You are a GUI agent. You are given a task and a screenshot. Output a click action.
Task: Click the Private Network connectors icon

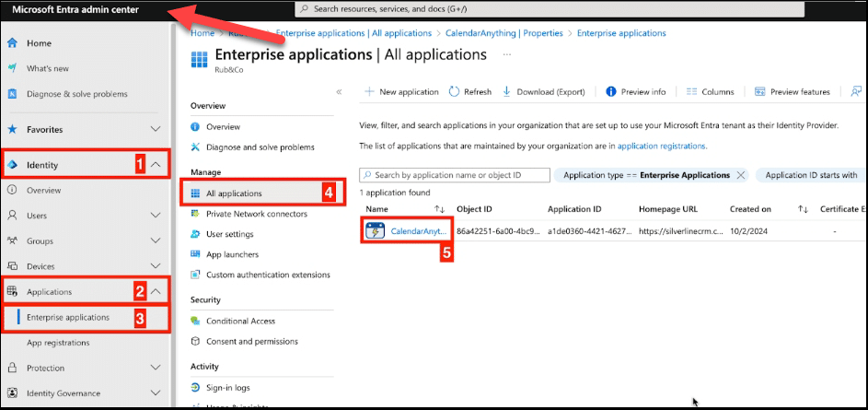(195, 214)
